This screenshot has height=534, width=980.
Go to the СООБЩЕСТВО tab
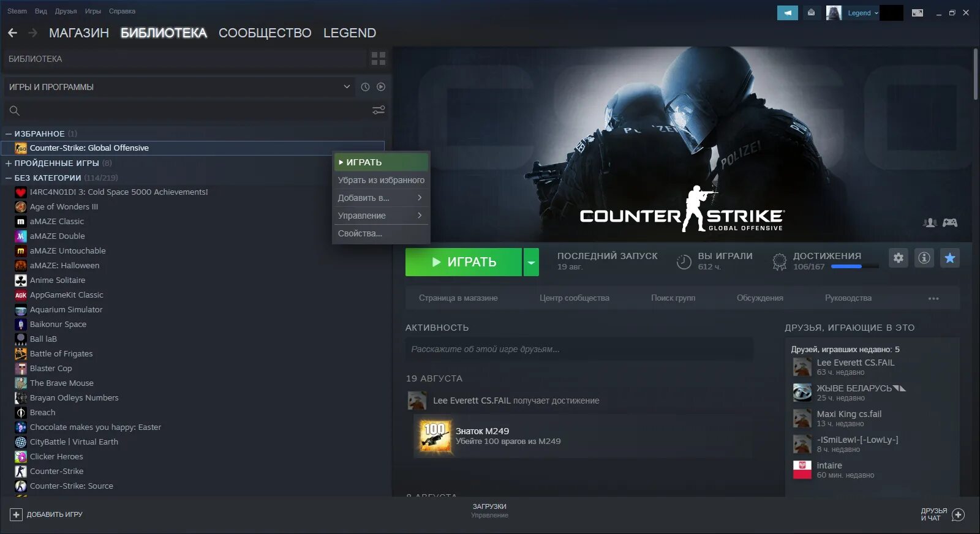[265, 33]
